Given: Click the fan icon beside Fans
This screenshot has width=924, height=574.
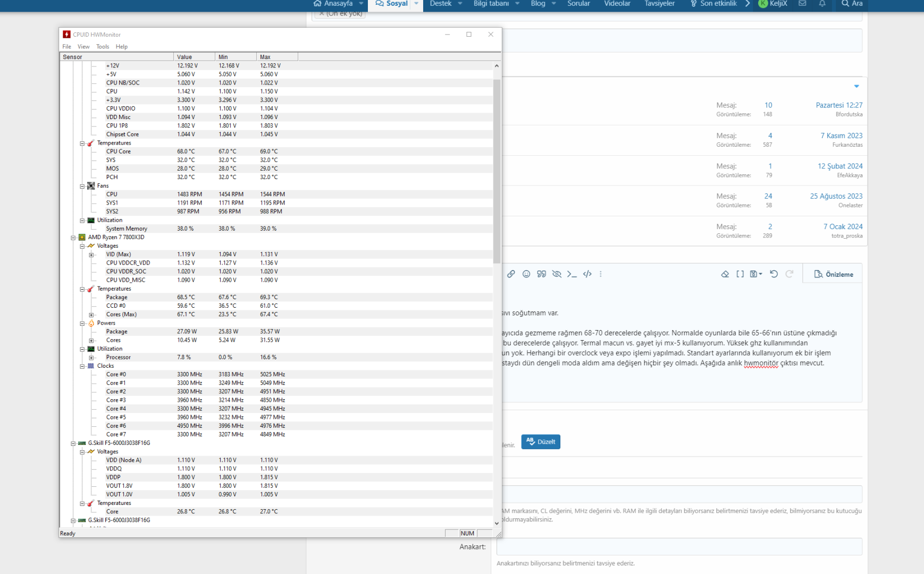Looking at the screenshot, I should 91,186.
